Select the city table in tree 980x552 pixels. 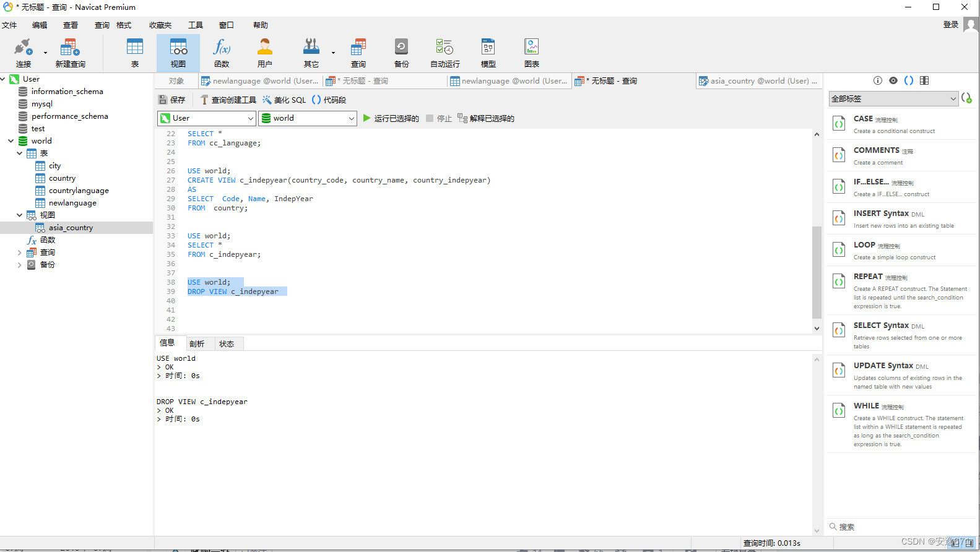tap(55, 166)
